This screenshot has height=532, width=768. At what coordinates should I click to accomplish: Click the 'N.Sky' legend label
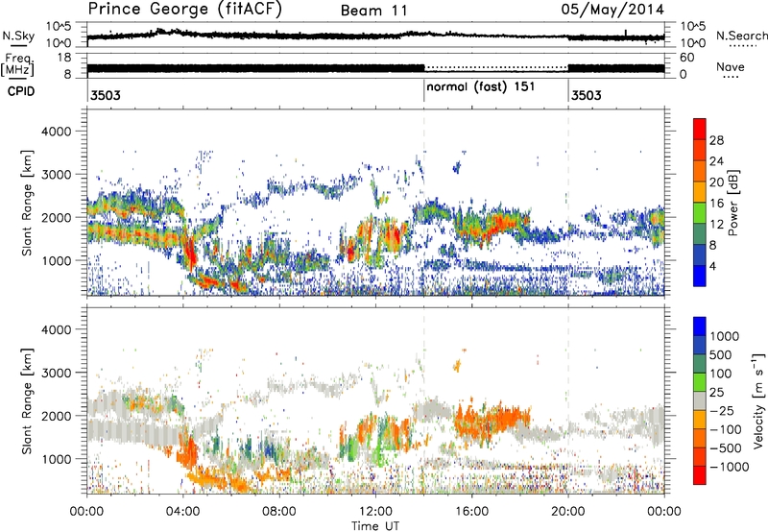coord(18,36)
